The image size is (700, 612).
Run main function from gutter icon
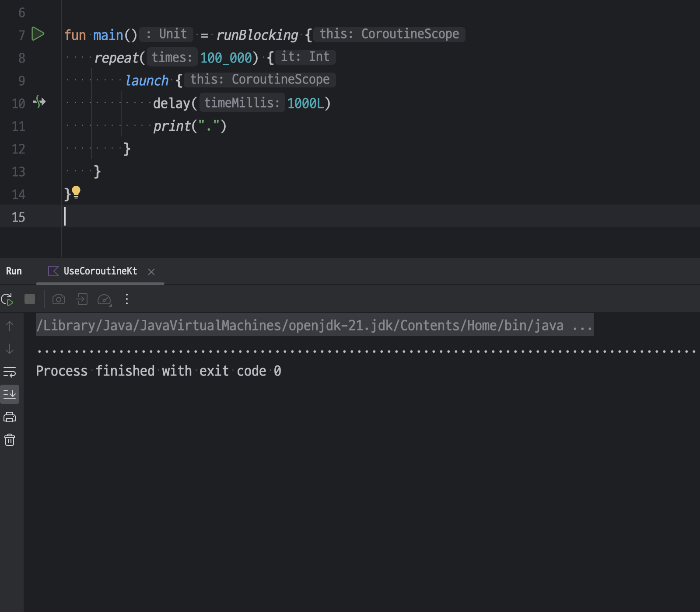click(x=38, y=34)
